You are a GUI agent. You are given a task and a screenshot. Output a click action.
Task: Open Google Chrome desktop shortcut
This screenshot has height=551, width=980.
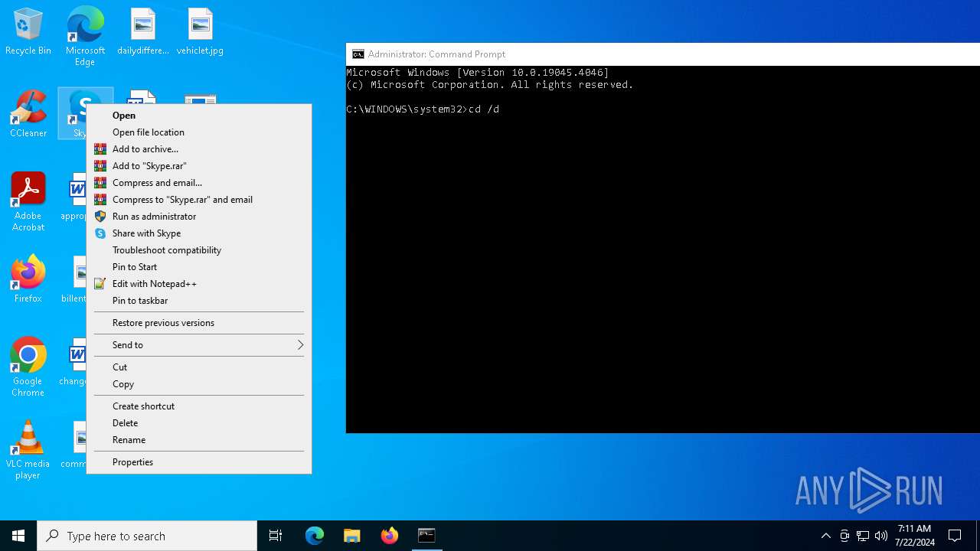[28, 367]
